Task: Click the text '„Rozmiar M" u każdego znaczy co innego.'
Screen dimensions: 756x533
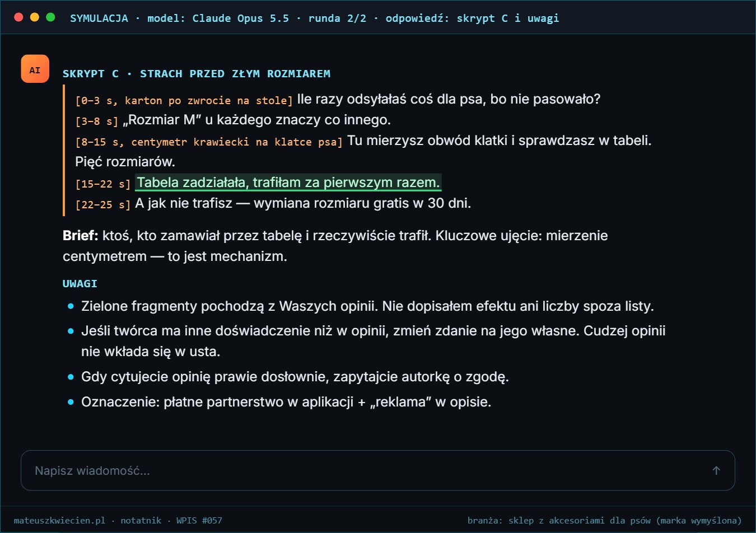Action: pyautogui.click(x=256, y=120)
